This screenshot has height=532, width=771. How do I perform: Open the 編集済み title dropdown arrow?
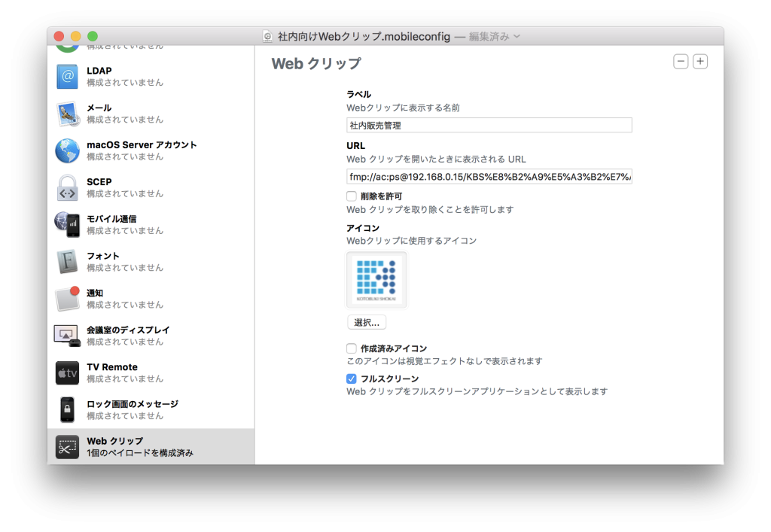(517, 36)
